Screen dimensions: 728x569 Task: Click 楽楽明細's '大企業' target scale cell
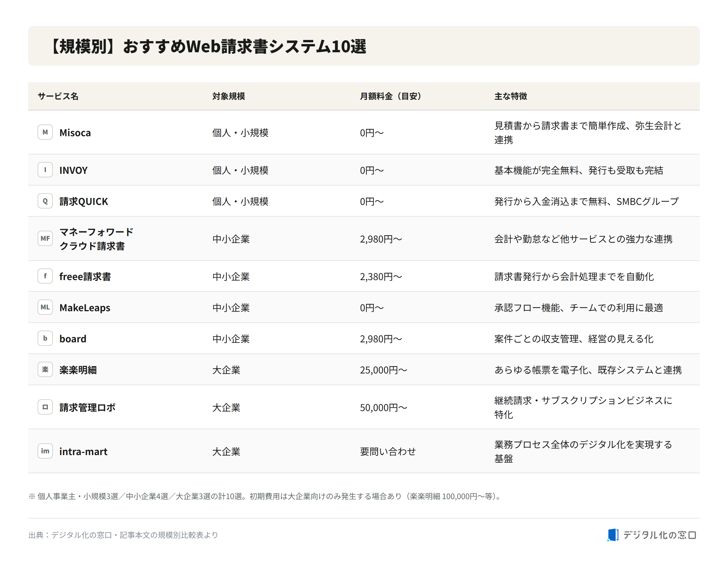[226, 370]
